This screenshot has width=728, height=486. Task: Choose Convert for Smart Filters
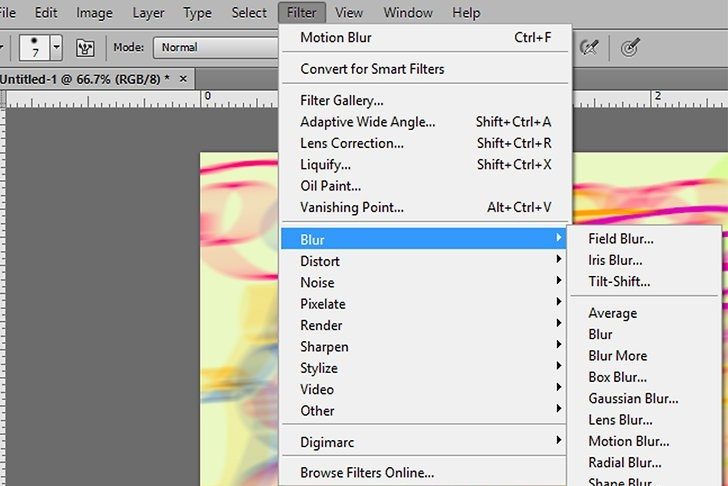[372, 69]
